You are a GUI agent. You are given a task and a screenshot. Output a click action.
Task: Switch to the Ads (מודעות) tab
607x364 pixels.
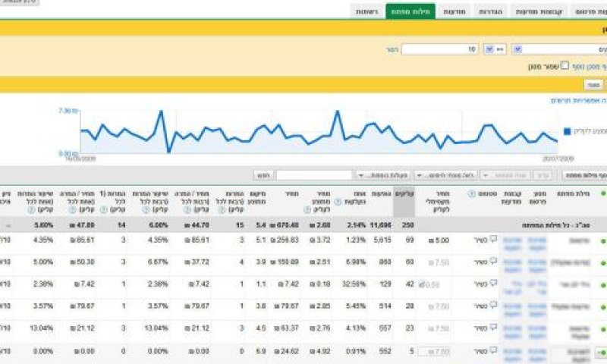click(454, 11)
